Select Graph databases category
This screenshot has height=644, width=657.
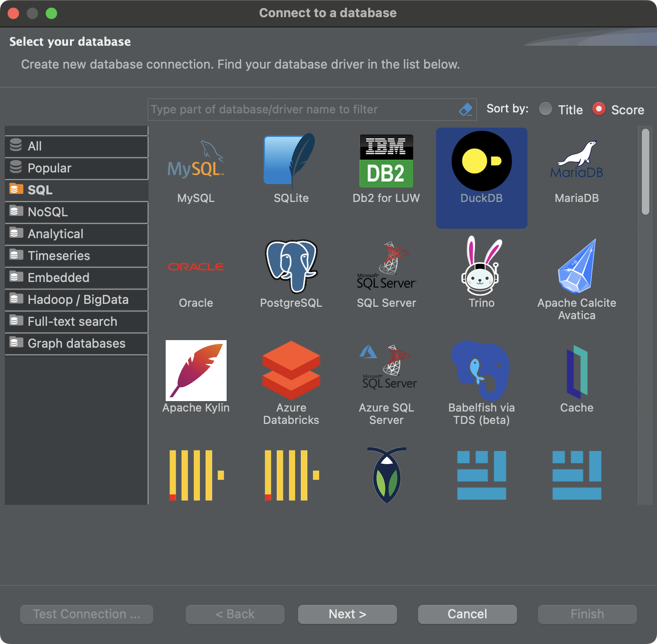point(77,343)
